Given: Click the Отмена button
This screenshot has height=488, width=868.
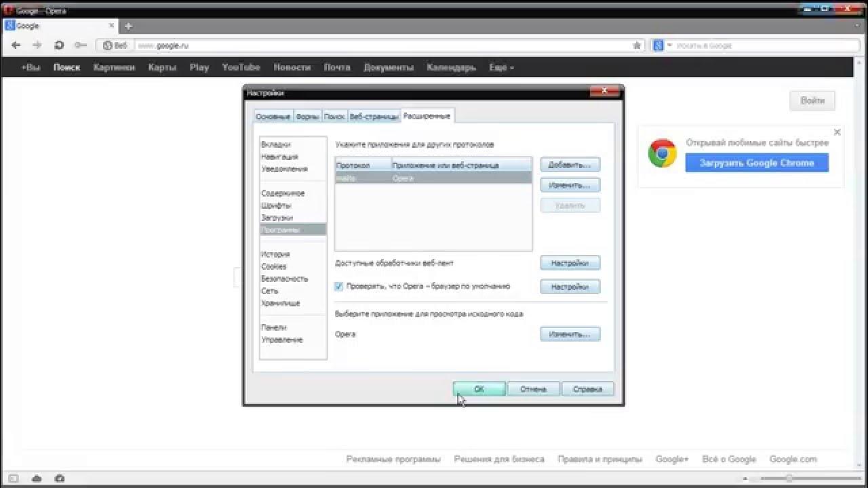Looking at the screenshot, I should click(534, 389).
